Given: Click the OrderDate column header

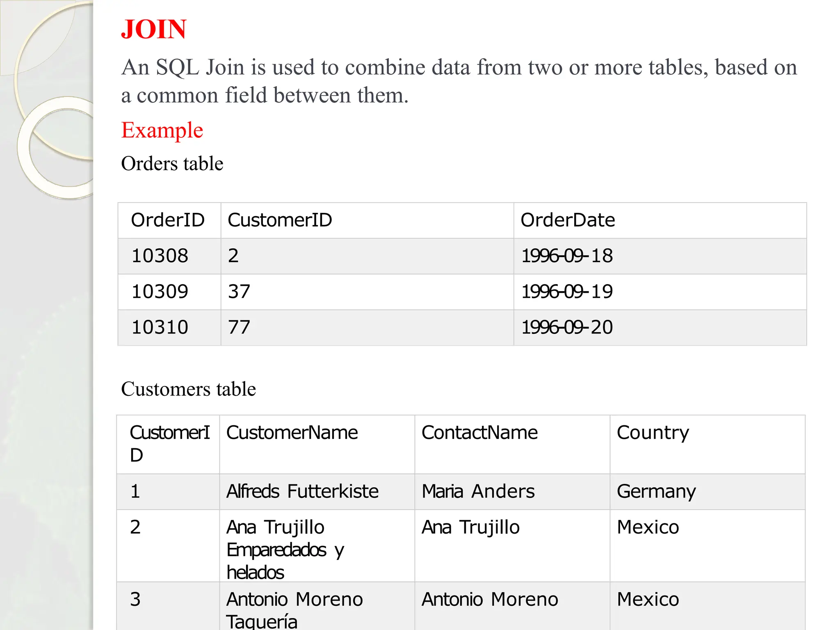Looking at the screenshot, I should coord(568,220).
